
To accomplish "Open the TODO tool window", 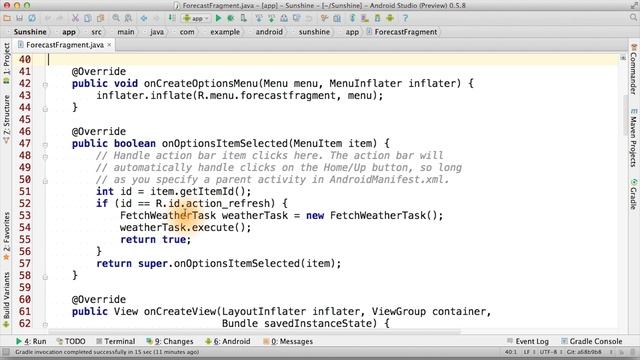I will (71, 341).
